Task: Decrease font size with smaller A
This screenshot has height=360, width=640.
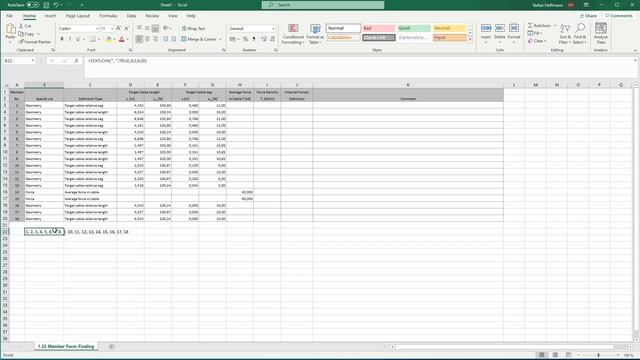Action: point(127,28)
